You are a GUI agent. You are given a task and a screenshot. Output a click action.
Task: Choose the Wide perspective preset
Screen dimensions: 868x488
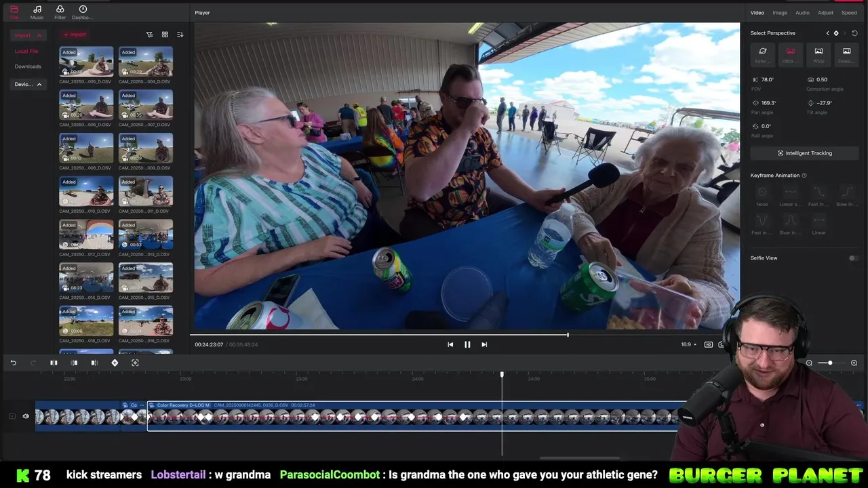pos(818,54)
